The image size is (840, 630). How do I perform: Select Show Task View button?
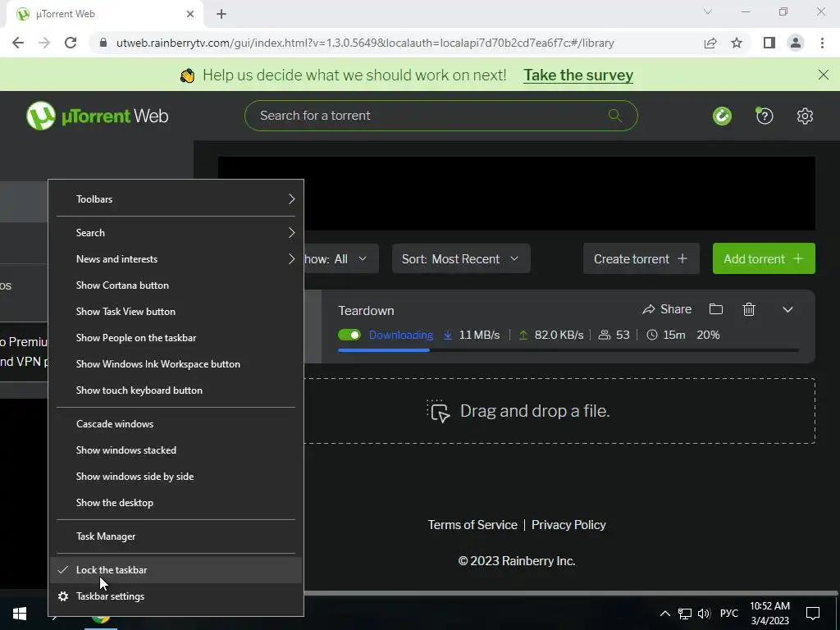(x=176, y=312)
